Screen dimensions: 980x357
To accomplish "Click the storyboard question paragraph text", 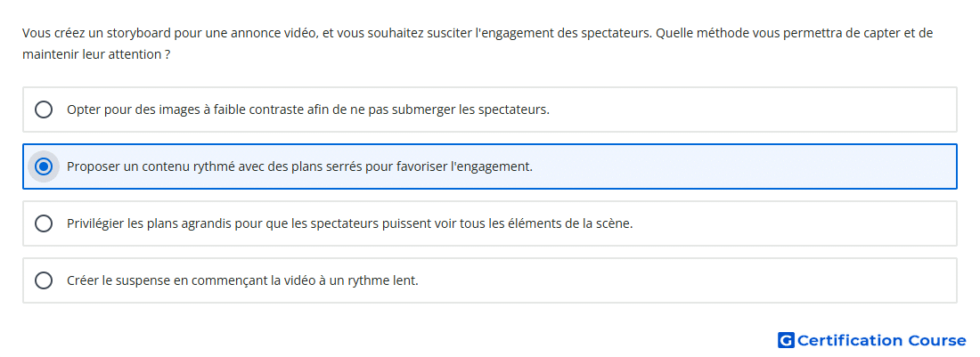I will [478, 44].
